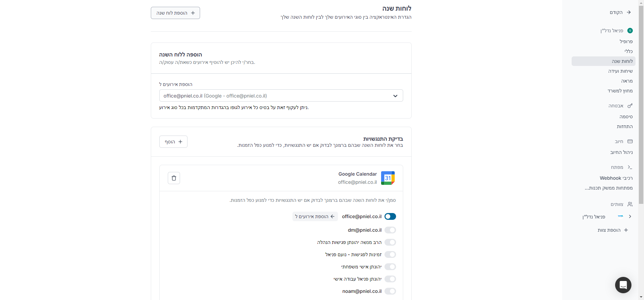The image size is (644, 300).
Task: Click the הוסף button in בדיקת התנגשויות
Action: (x=173, y=142)
